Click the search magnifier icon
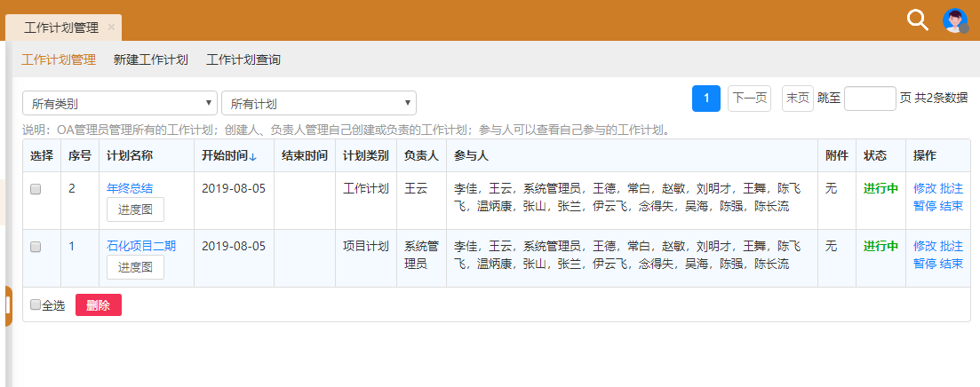The image size is (980, 387). [x=917, y=20]
